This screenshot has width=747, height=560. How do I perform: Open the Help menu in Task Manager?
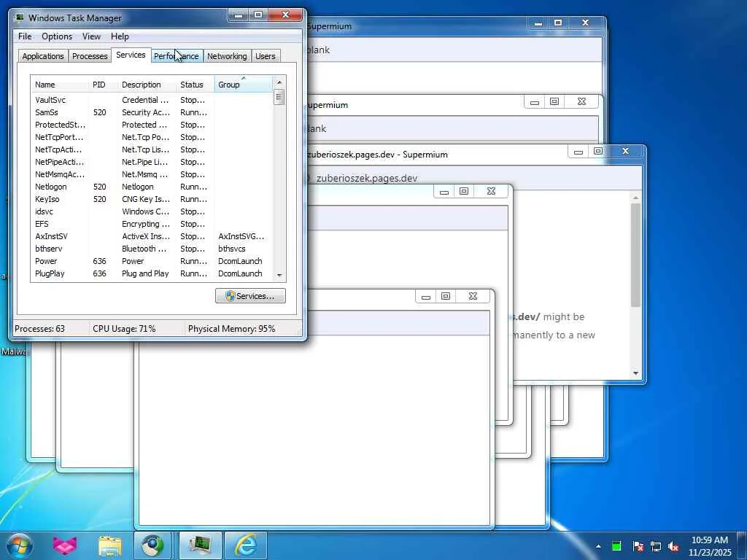[x=120, y=36]
